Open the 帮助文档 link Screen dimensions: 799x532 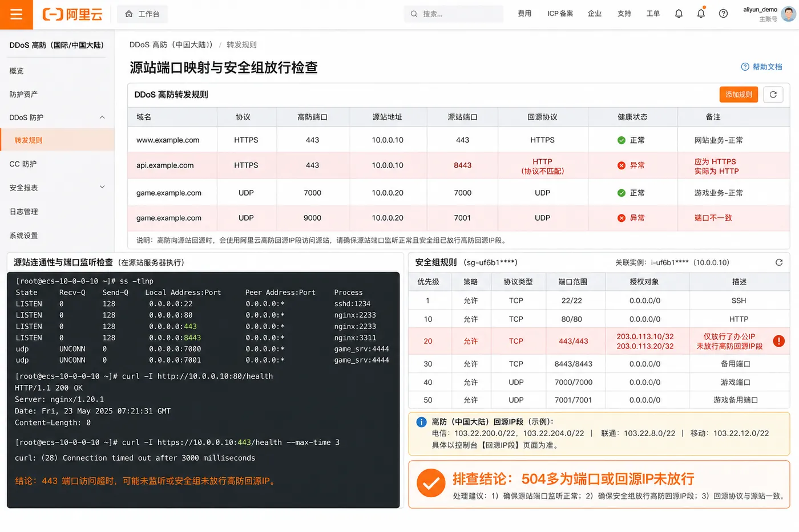[762, 67]
